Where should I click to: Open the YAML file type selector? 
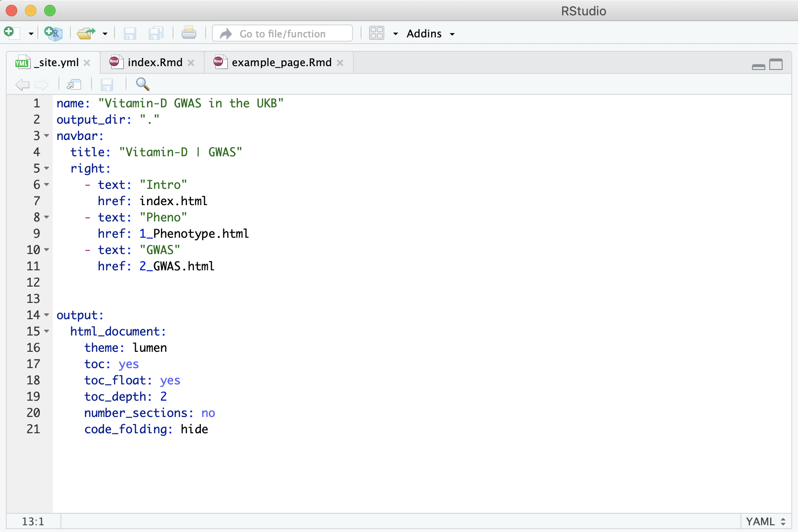click(x=766, y=521)
